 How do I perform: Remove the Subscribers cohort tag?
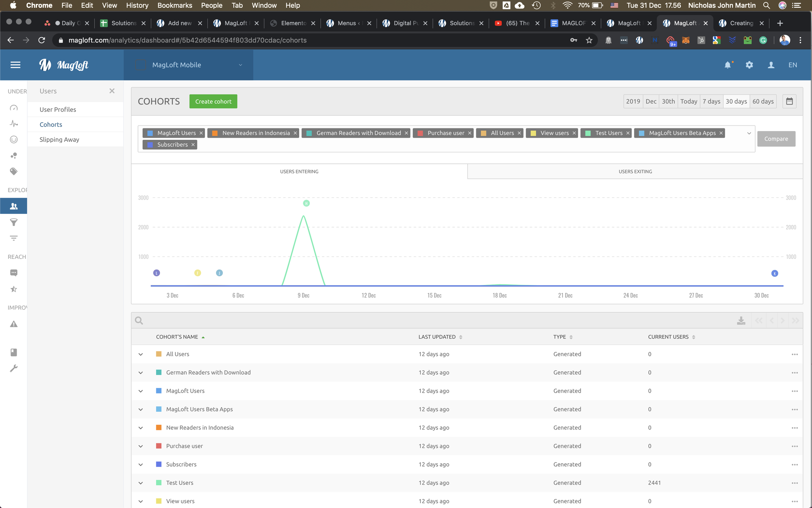(193, 145)
